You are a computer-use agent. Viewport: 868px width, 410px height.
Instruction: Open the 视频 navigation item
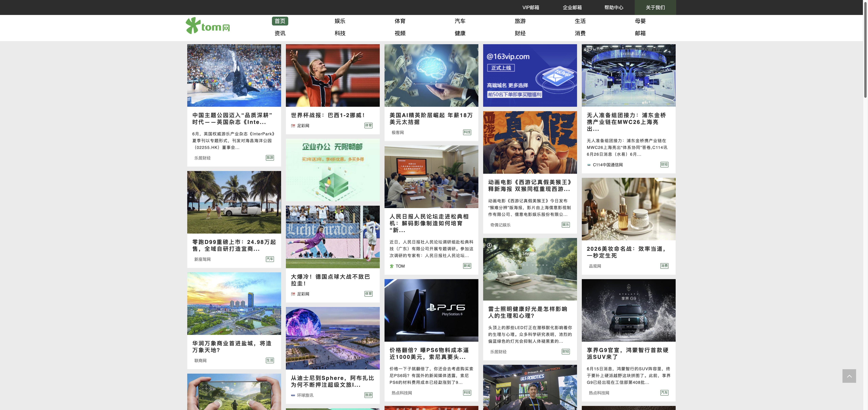pos(400,33)
